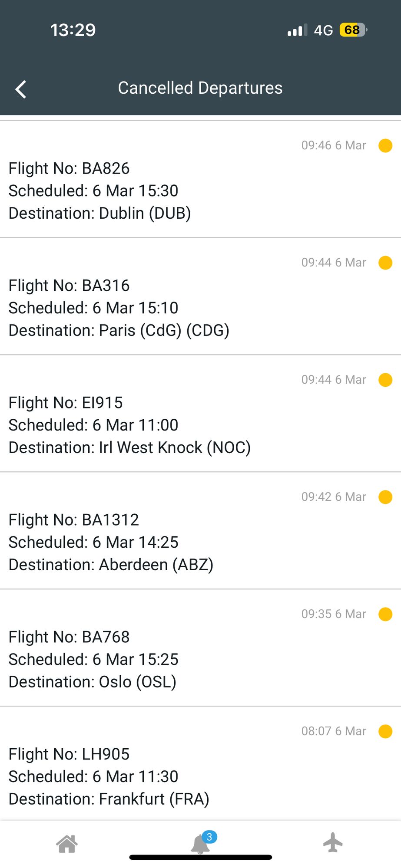Tap the yellow dot beside BA316

point(385,263)
